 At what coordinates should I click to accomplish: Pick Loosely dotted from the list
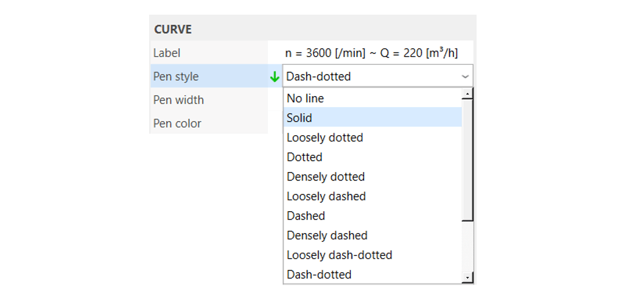click(x=373, y=137)
